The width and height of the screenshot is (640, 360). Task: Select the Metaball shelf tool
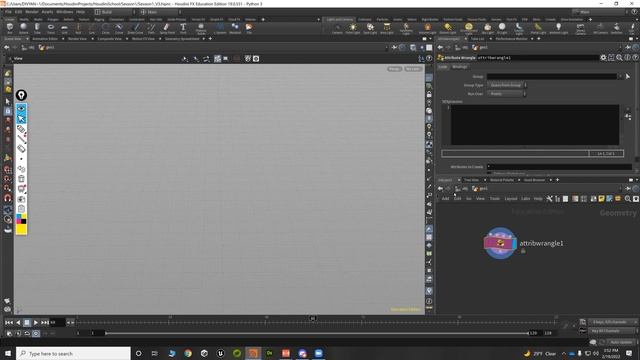[x=235, y=28]
